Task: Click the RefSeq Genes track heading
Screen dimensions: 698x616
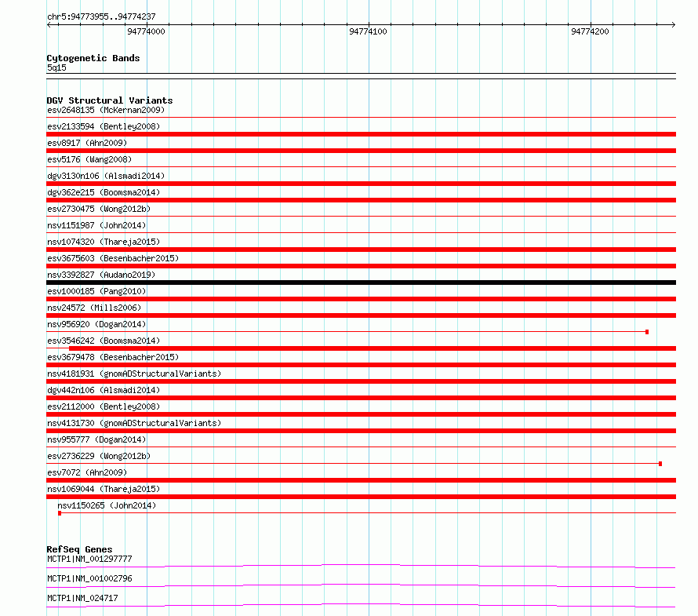Action: 79,549
